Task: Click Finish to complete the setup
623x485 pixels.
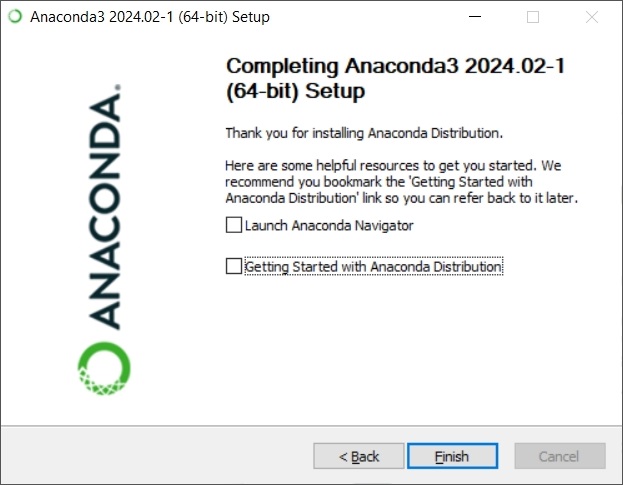Action: click(452, 456)
